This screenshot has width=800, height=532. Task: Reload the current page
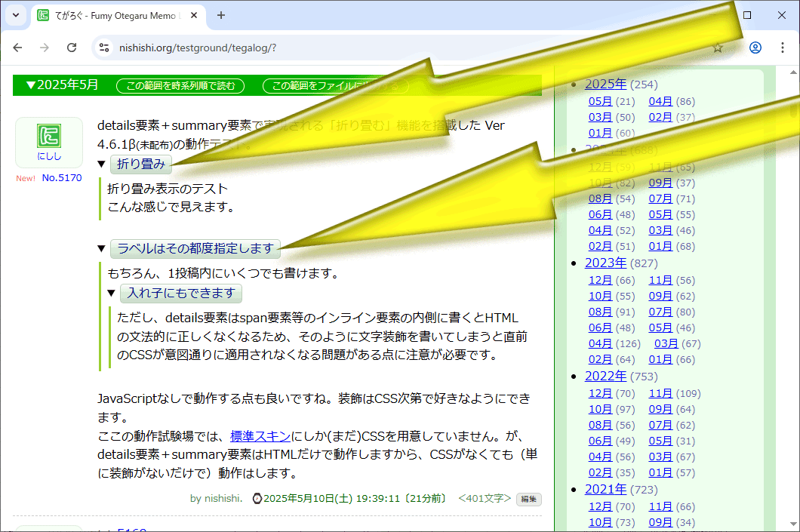click(x=72, y=48)
